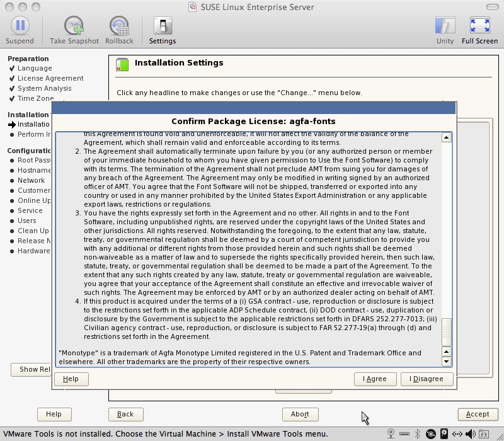The width and height of the screenshot is (504, 441).
Task: Click the 'Clean Up' sidebar step
Action: [x=33, y=231]
